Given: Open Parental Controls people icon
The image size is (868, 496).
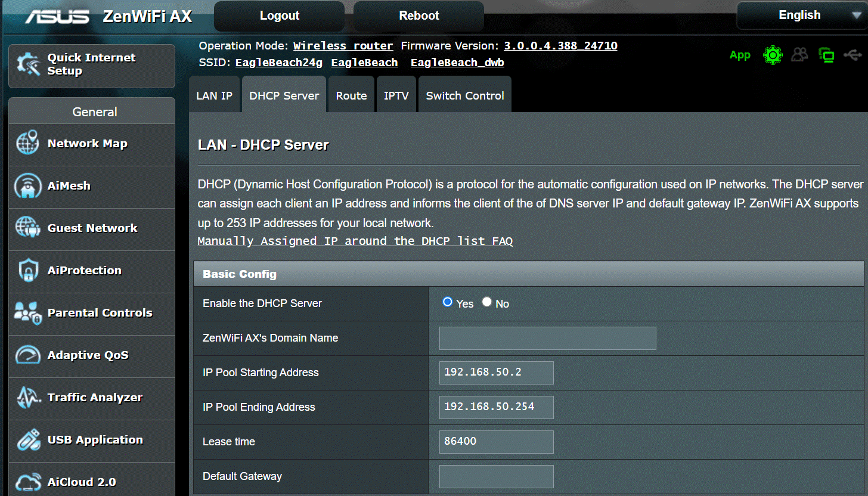Looking at the screenshot, I should [x=28, y=313].
